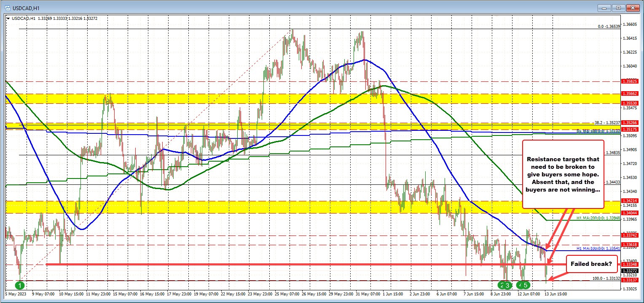Click the 1.34835 horizontal line label
This screenshot has width=644, height=303.
613,153
